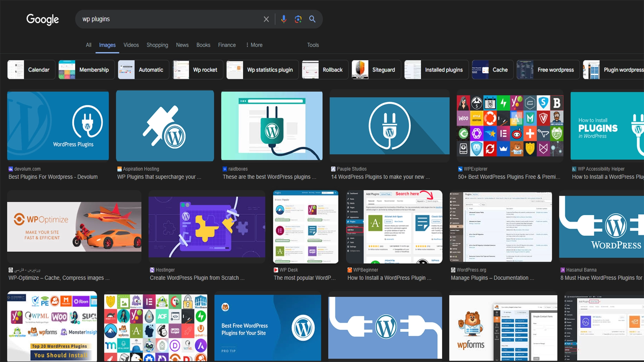Filter by Cache chip

492,70
